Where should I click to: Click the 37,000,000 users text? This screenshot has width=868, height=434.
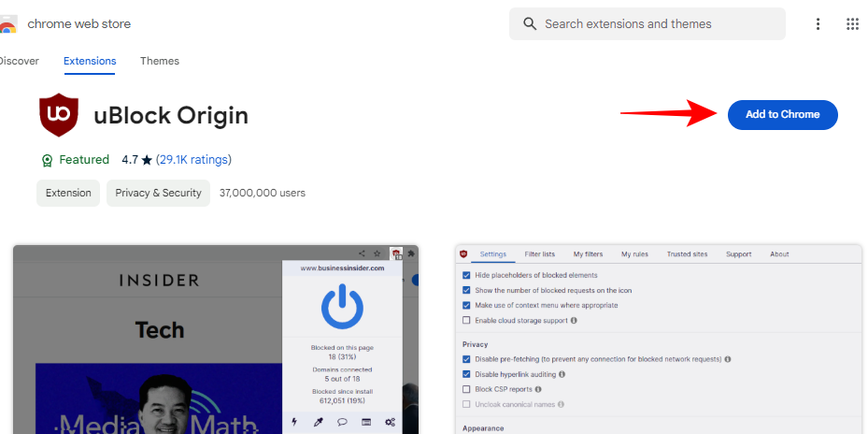pos(263,193)
